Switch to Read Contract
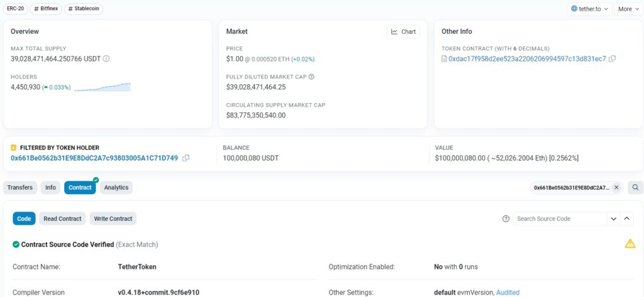 [62, 219]
